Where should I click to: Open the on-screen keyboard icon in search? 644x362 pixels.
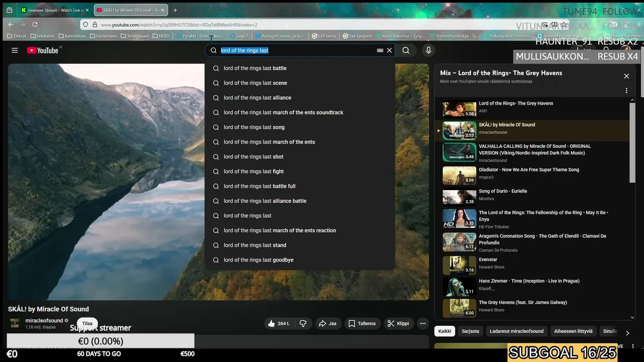[380, 50]
